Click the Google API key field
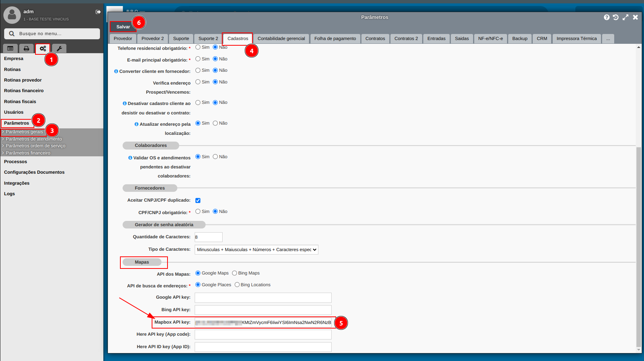This screenshot has height=361, width=644. (263, 298)
